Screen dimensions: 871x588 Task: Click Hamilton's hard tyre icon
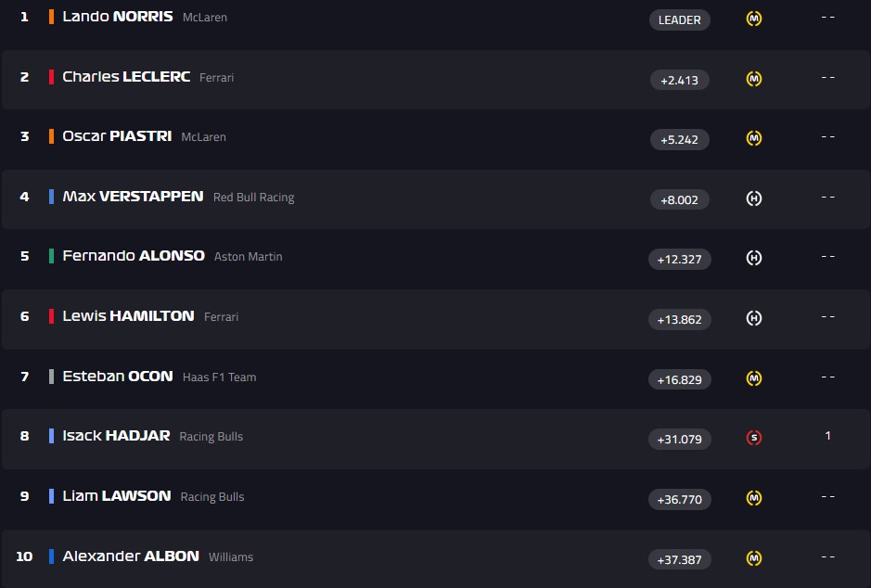(754, 318)
